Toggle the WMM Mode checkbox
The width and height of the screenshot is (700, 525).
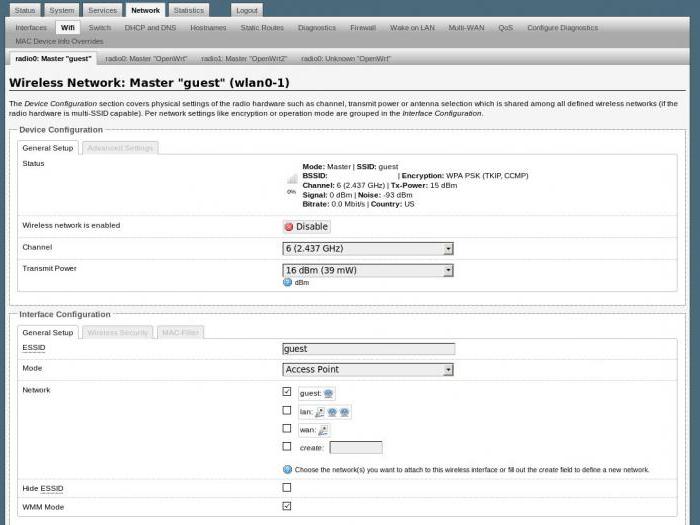pyautogui.click(x=287, y=506)
